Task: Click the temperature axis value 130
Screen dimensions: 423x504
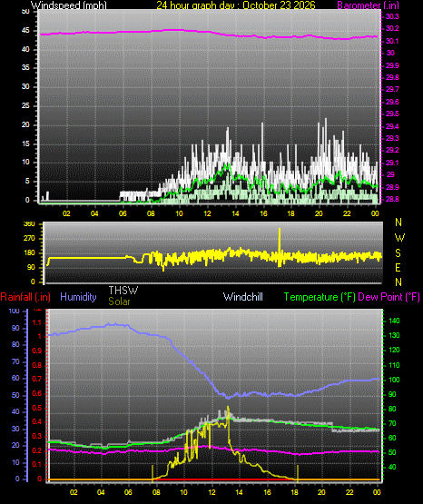Action: pyautogui.click(x=394, y=336)
